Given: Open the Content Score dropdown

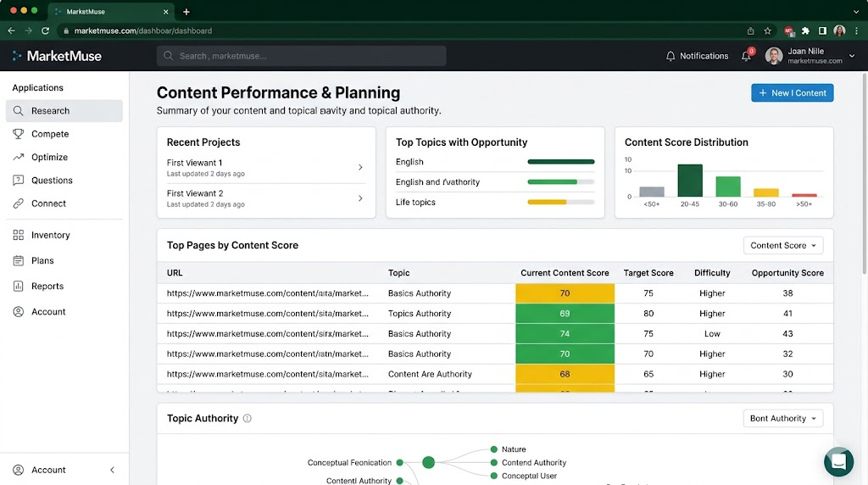Looking at the screenshot, I should [x=782, y=245].
